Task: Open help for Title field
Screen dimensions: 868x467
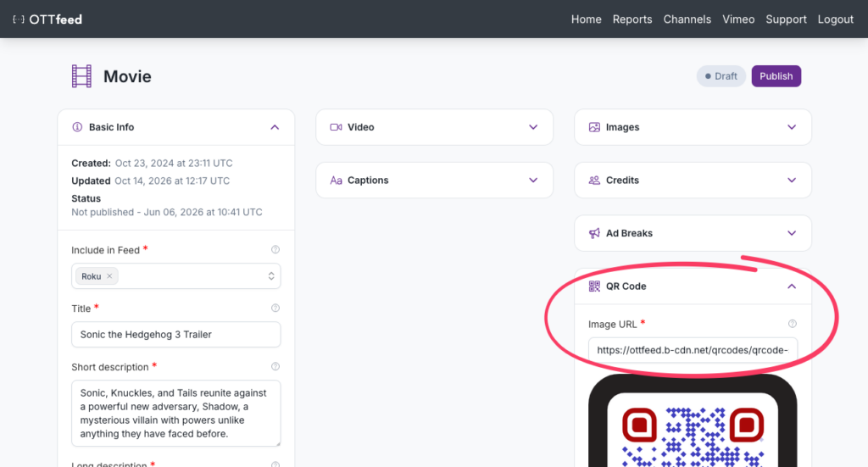Action: [x=275, y=309]
